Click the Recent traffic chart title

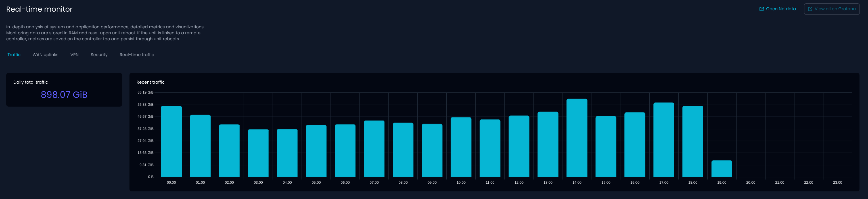[150, 82]
